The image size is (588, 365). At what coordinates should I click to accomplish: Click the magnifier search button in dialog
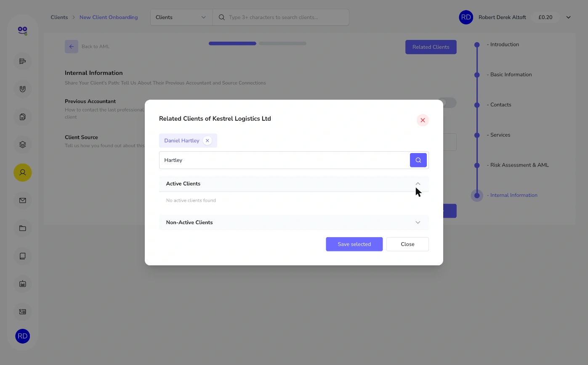[418, 160]
